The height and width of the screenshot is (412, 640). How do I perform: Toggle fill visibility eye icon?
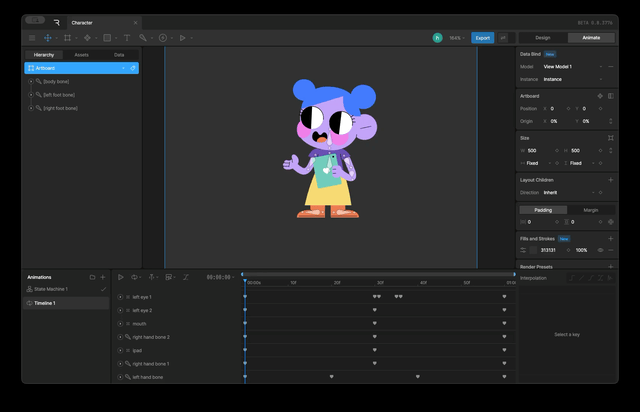[x=600, y=250]
